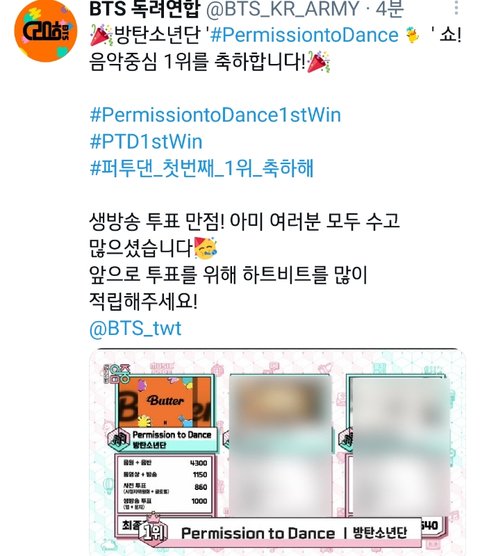Open the @BTS_KR_ARMY handle
Image resolution: width=480 pixels, height=556 pixels.
pyautogui.click(x=283, y=9)
